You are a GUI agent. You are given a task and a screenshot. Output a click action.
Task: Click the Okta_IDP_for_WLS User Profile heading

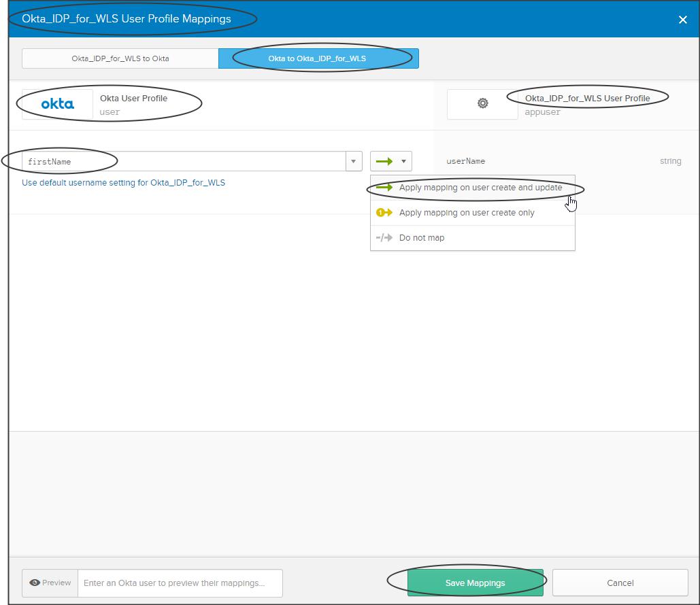click(x=587, y=98)
